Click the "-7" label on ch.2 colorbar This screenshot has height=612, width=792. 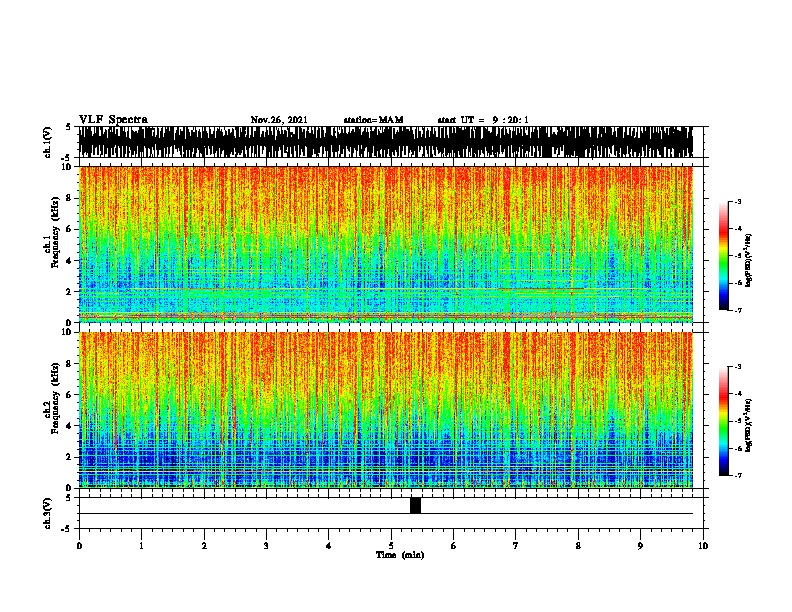(x=738, y=475)
